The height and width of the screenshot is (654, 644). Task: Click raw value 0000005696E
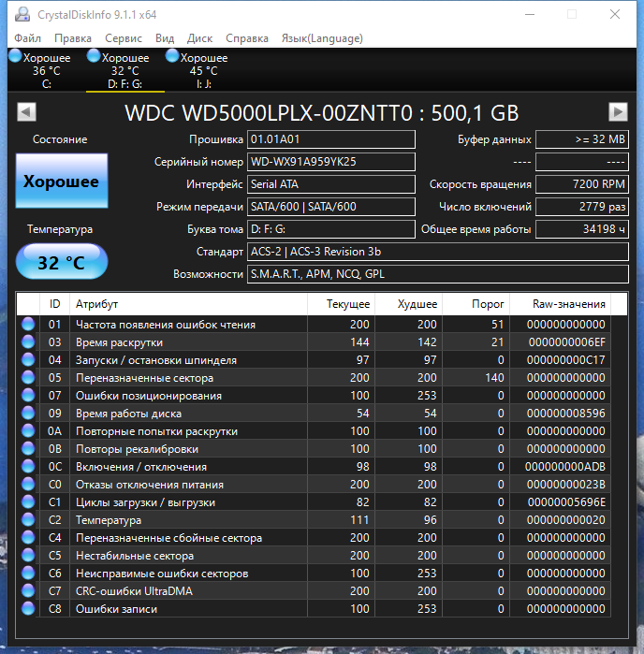click(x=566, y=502)
